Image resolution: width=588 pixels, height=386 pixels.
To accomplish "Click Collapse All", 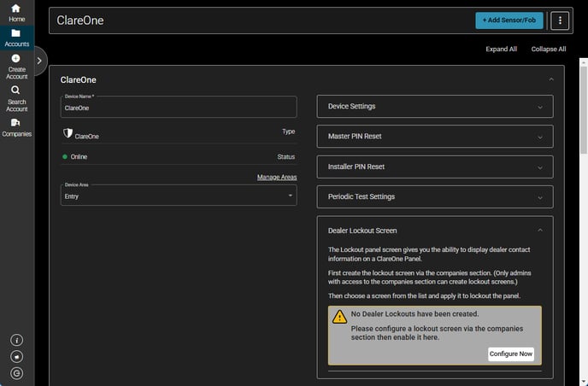I will (x=548, y=49).
